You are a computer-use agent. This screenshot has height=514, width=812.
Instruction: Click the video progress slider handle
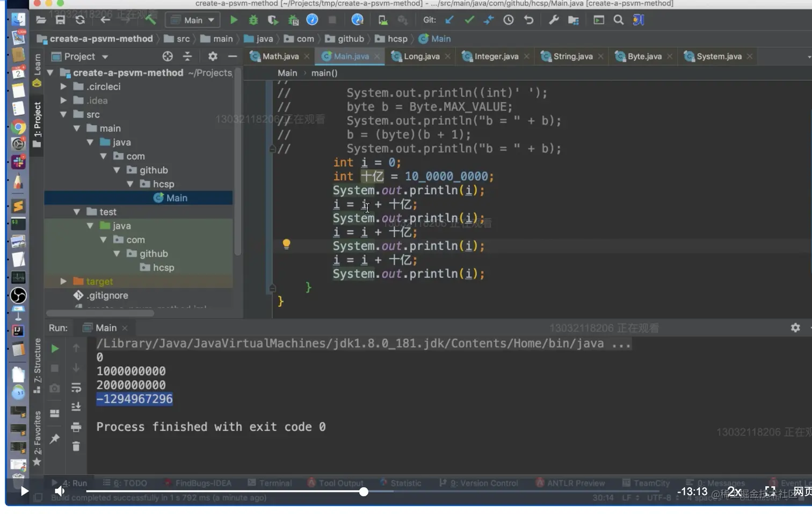[364, 491]
